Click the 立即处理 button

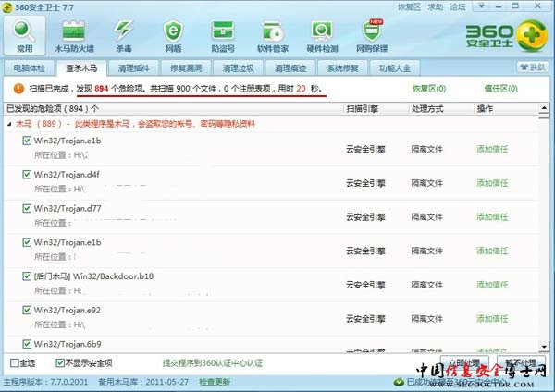coord(464,363)
